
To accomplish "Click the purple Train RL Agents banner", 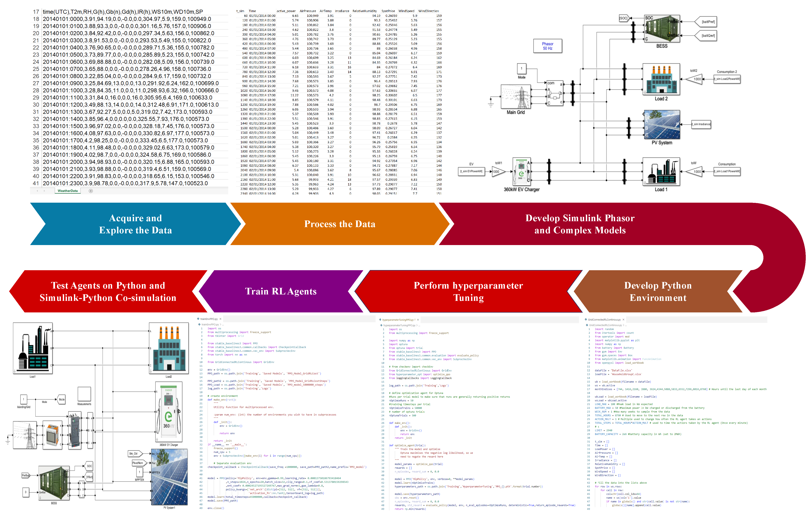I will point(281,291).
